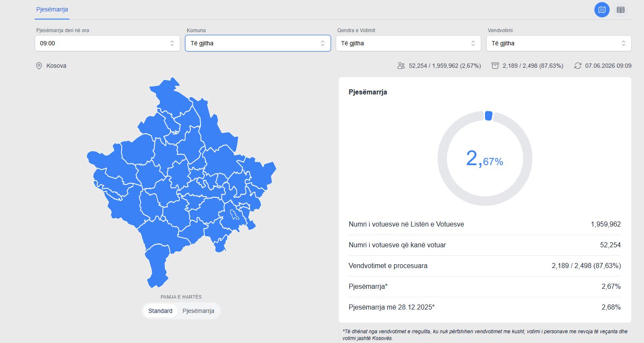The height and width of the screenshot is (343, 644).
Task: Click the value 1,959,962 in the card
Action: (x=606, y=224)
